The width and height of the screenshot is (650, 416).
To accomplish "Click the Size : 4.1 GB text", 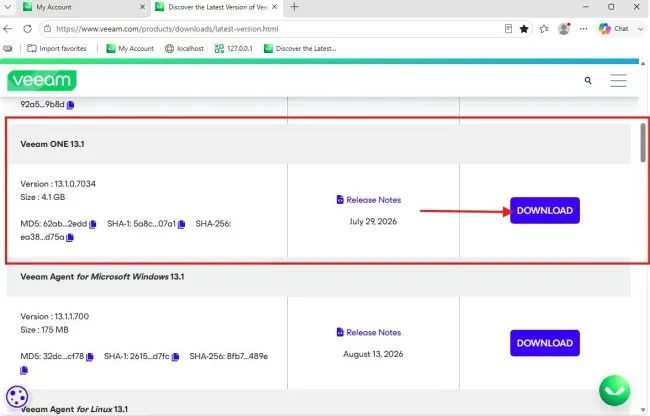I will 43,197.
